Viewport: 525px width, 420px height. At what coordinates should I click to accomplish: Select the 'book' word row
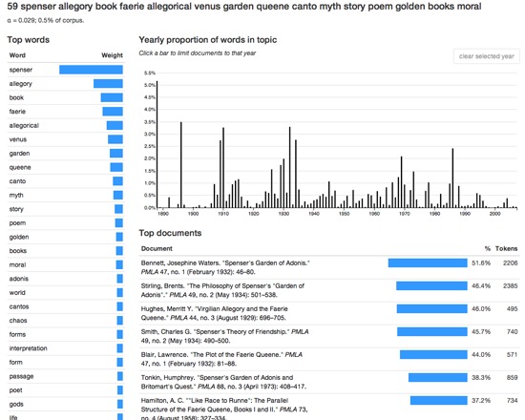tap(66, 97)
